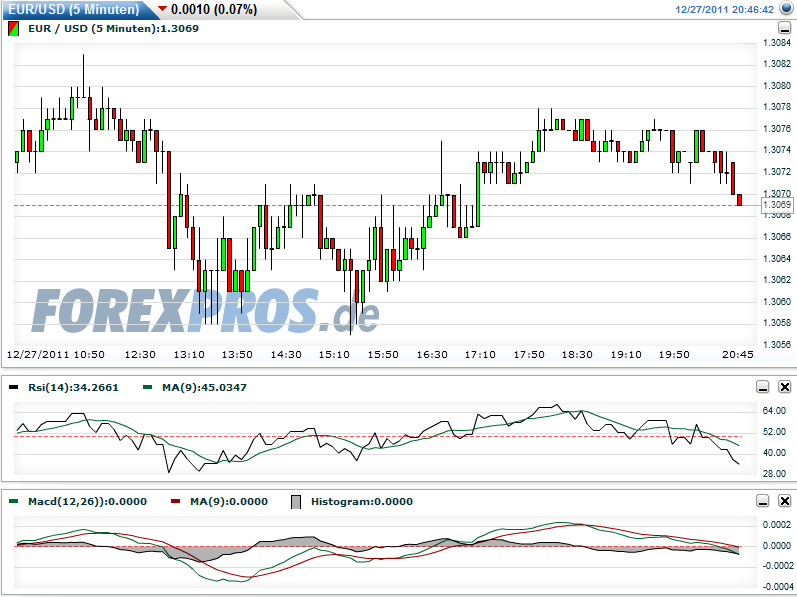Click the MACD 0.0002 axis label

click(x=777, y=525)
